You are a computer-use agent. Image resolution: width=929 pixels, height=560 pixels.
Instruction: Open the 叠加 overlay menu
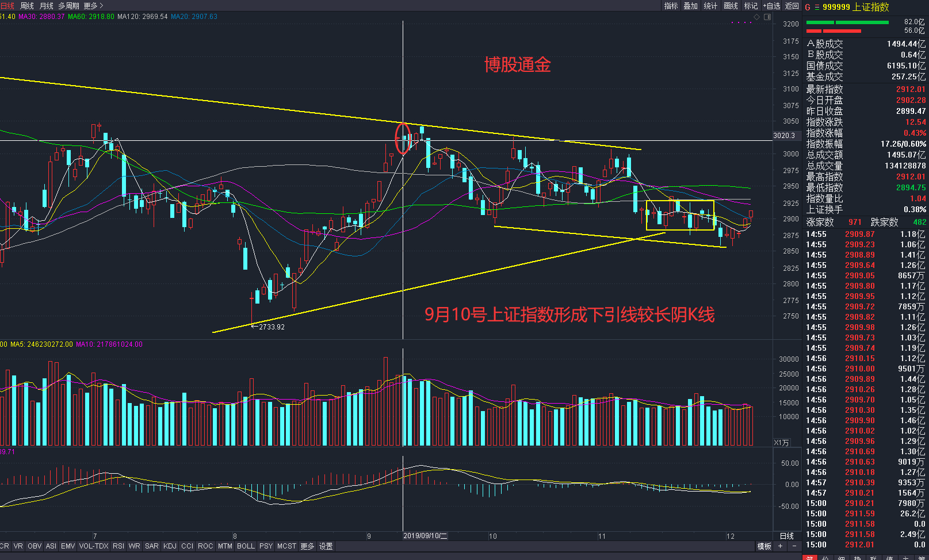pyautogui.click(x=691, y=6)
